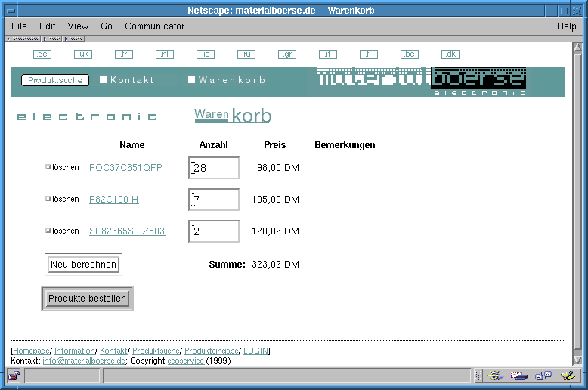
Task: Expand the rightmost collapsed toolbar handle
Action: click(x=74, y=39)
